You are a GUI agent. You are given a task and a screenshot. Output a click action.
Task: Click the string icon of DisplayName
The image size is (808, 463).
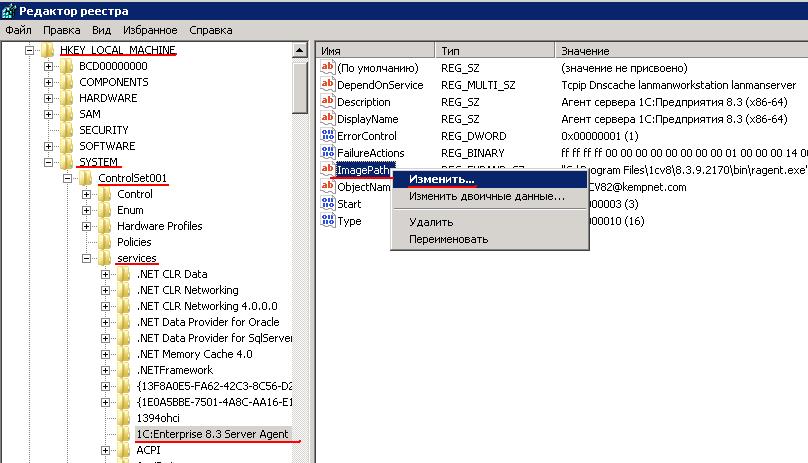327,119
